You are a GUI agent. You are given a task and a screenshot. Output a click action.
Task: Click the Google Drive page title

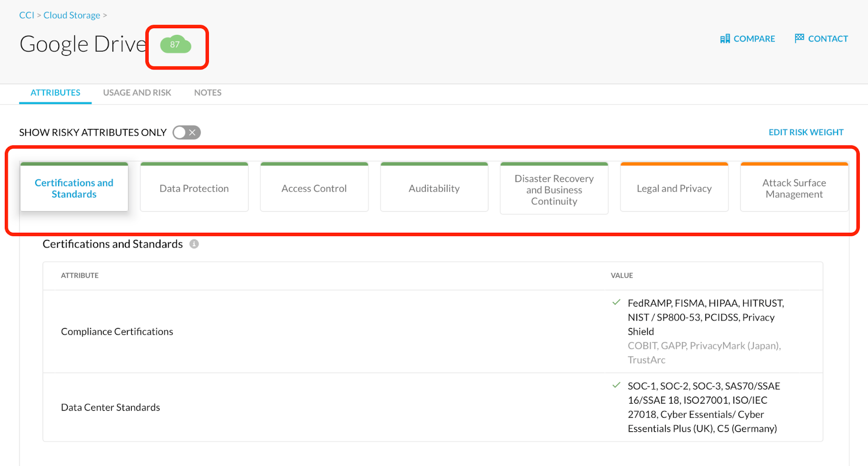pyautogui.click(x=83, y=44)
